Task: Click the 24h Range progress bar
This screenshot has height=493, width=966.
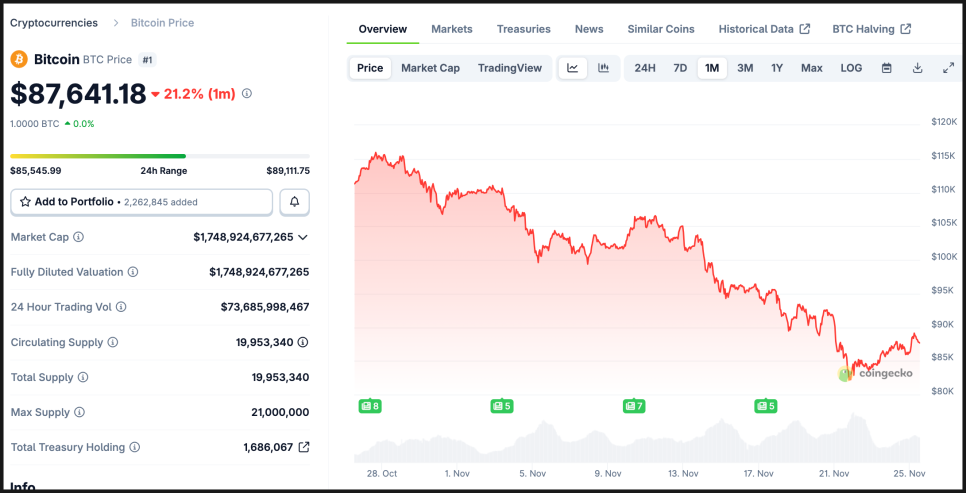Action: pyautogui.click(x=160, y=156)
